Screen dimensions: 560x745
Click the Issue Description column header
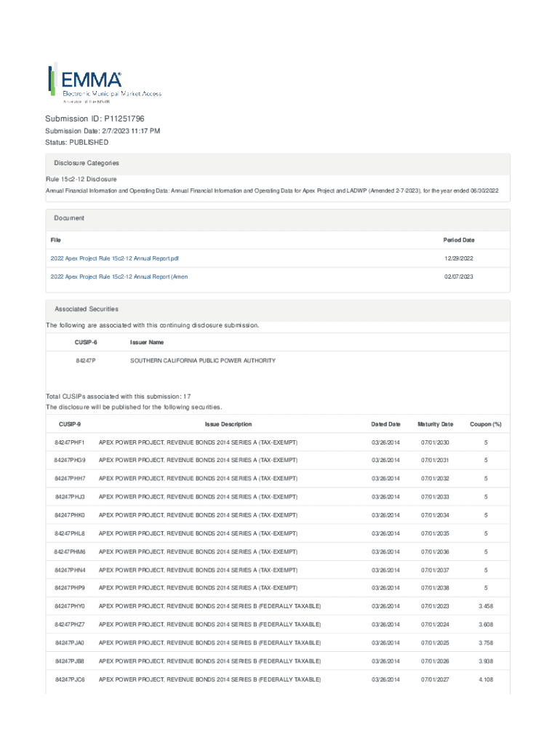[x=228, y=424]
